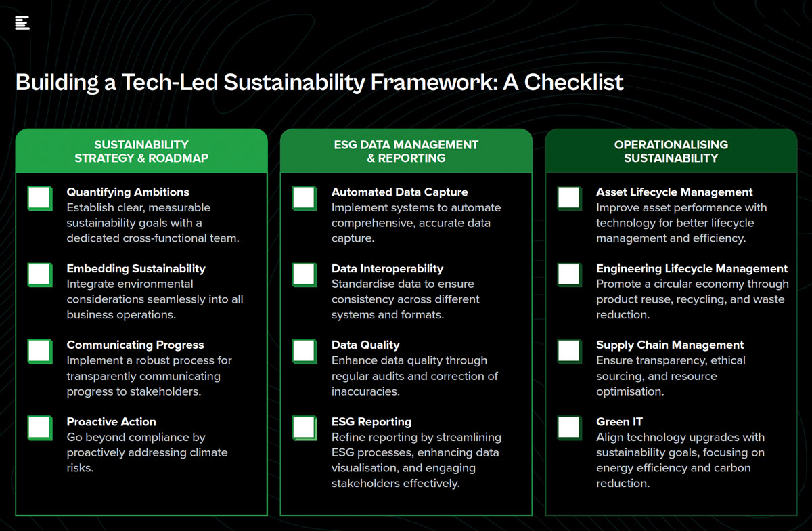Check the Data Interoperability box
Screen dimensions: 812x531
[x=304, y=275]
